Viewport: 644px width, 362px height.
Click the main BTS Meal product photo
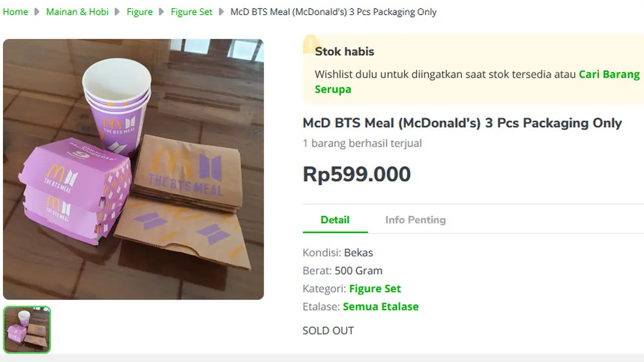(x=133, y=168)
